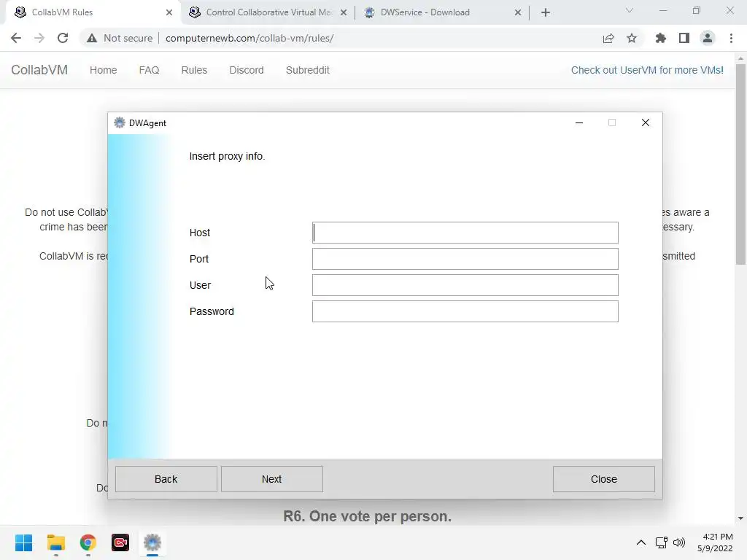The width and height of the screenshot is (747, 560).
Task: Click Check out UserVM for more VMs link
Action: click(x=647, y=70)
